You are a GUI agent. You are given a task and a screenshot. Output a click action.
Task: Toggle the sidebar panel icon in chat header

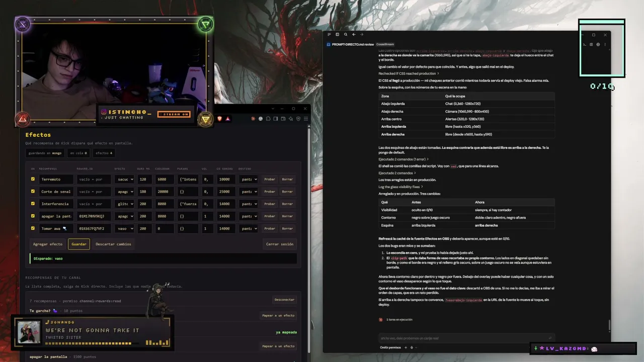(337, 35)
